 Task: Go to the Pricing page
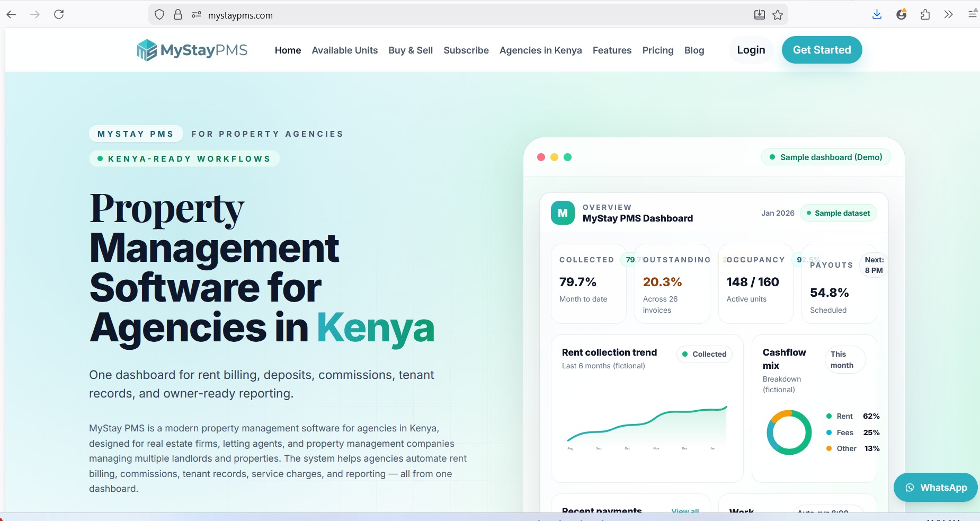click(x=657, y=50)
